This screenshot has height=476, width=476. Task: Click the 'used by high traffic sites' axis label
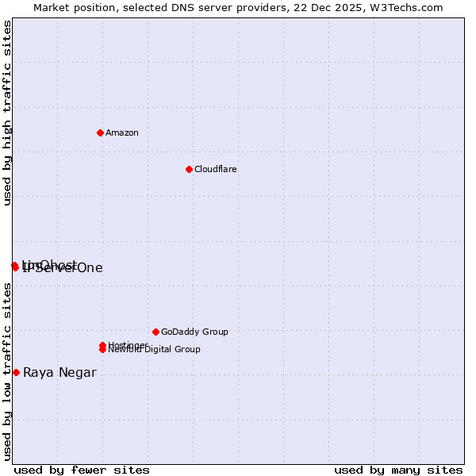[x=6, y=113]
